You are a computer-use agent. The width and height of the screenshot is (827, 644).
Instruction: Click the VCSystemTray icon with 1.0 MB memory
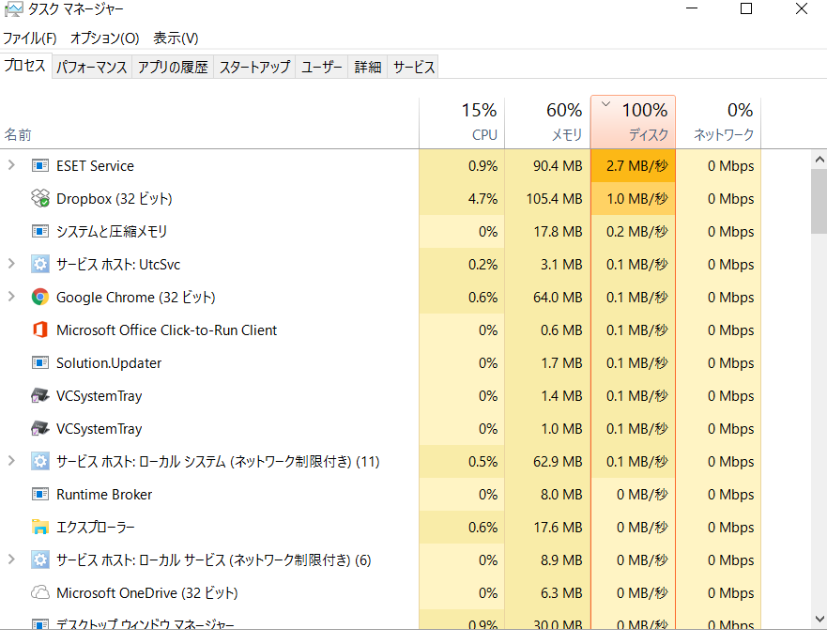click(x=40, y=428)
